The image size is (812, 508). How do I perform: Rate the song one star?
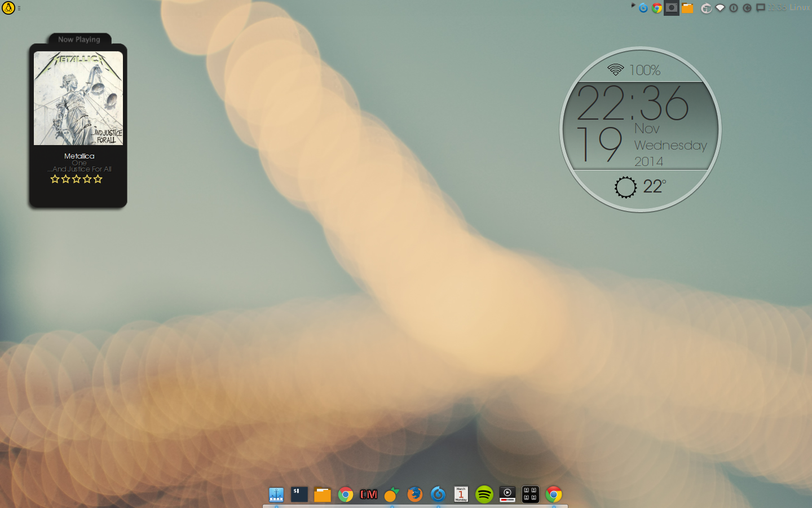click(55, 179)
